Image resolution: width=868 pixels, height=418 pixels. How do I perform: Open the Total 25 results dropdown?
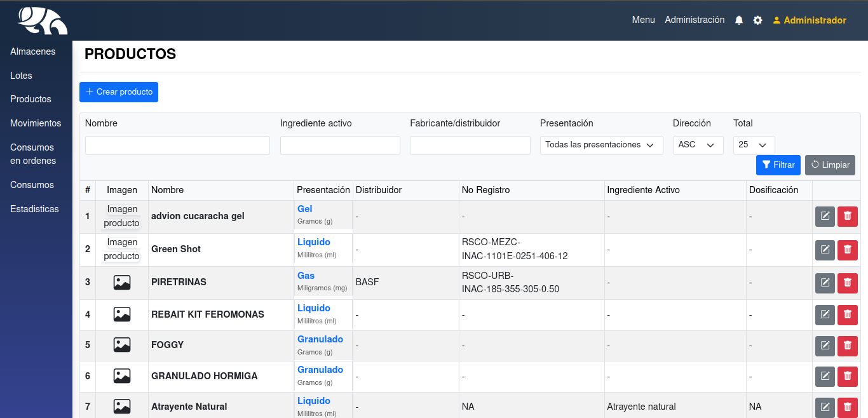pyautogui.click(x=754, y=145)
